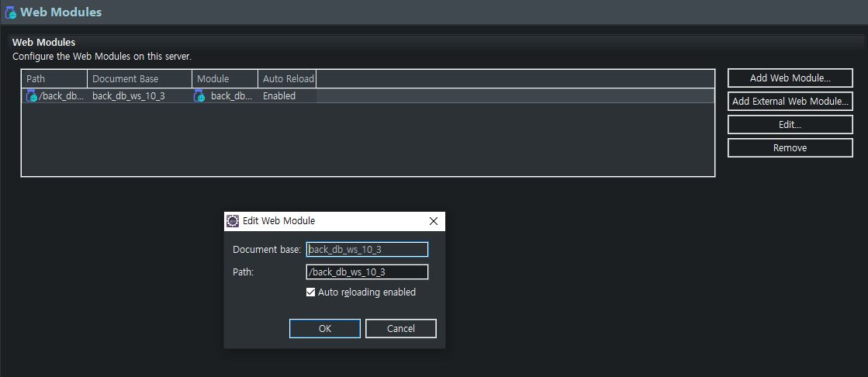Select the back_db_ws_10_3 document base cell

point(140,95)
